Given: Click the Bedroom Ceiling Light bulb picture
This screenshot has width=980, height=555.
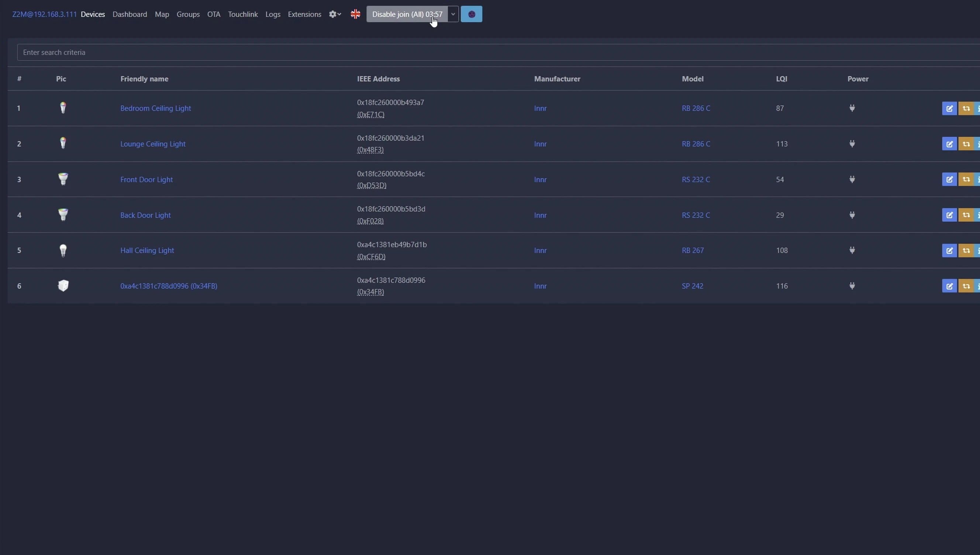Looking at the screenshot, I should 63,108.
